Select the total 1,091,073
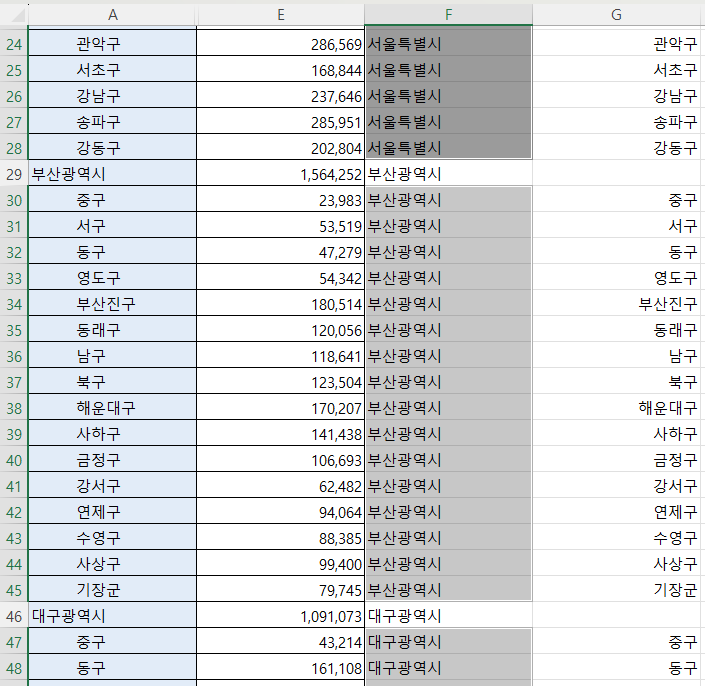 pyautogui.click(x=331, y=616)
